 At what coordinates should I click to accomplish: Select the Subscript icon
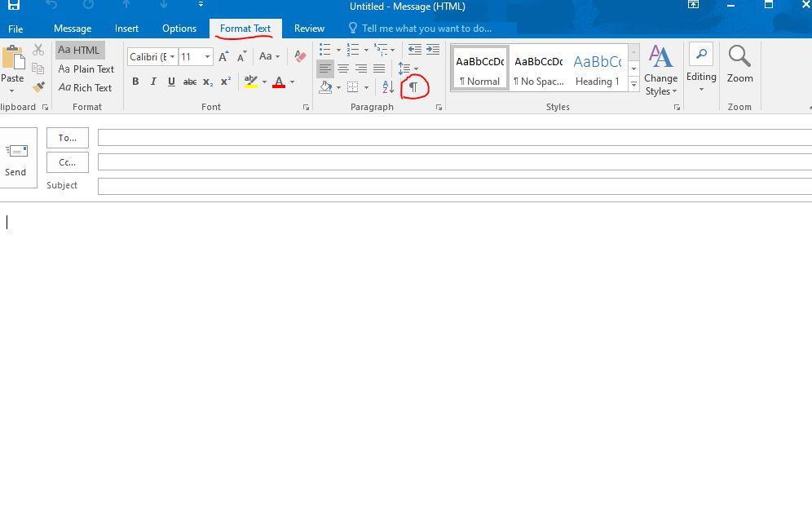[x=206, y=82]
